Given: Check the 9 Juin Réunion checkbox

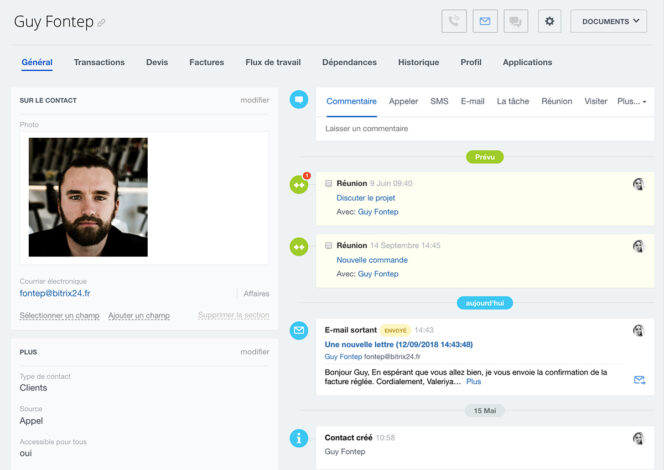Looking at the screenshot, I should point(329,183).
